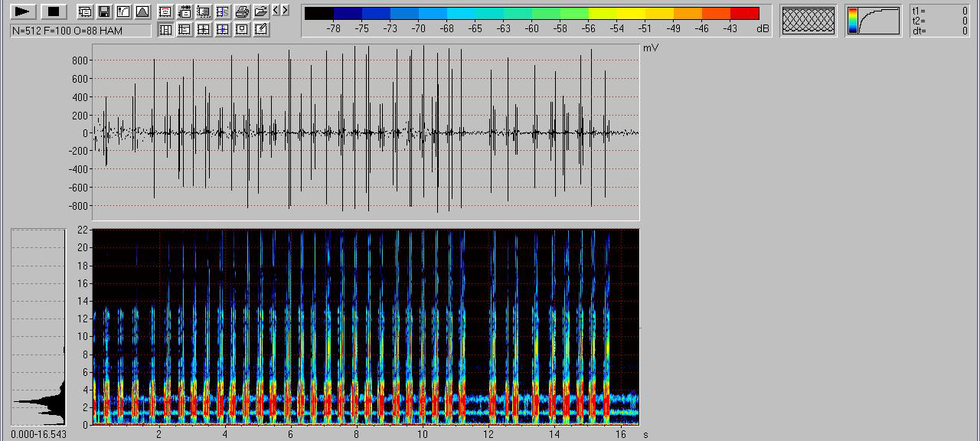The height and width of the screenshot is (441, 980).
Task: Click the printer icon
Action: coord(242,11)
